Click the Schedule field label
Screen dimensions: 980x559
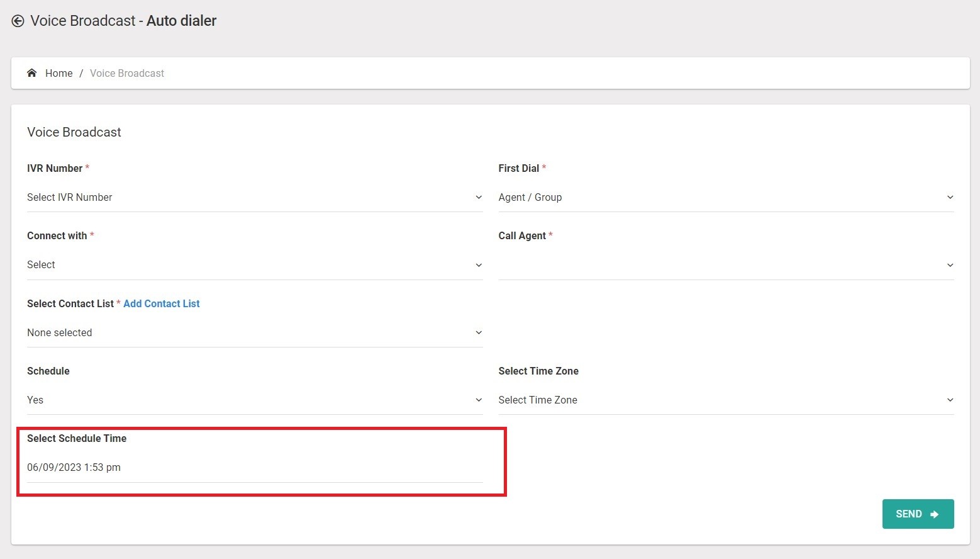[x=48, y=371]
